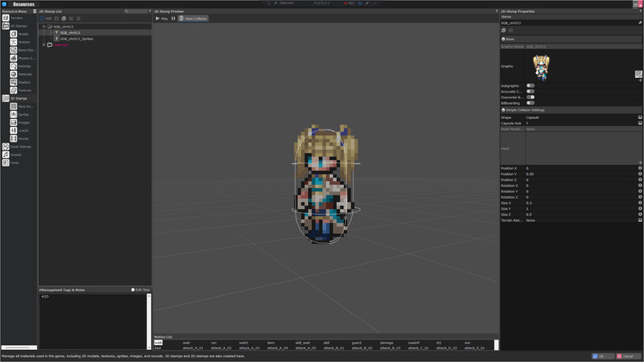Image resolution: width=644 pixels, height=362 pixels.
Task: Click the Size Y stepper control
Action: [640, 208]
